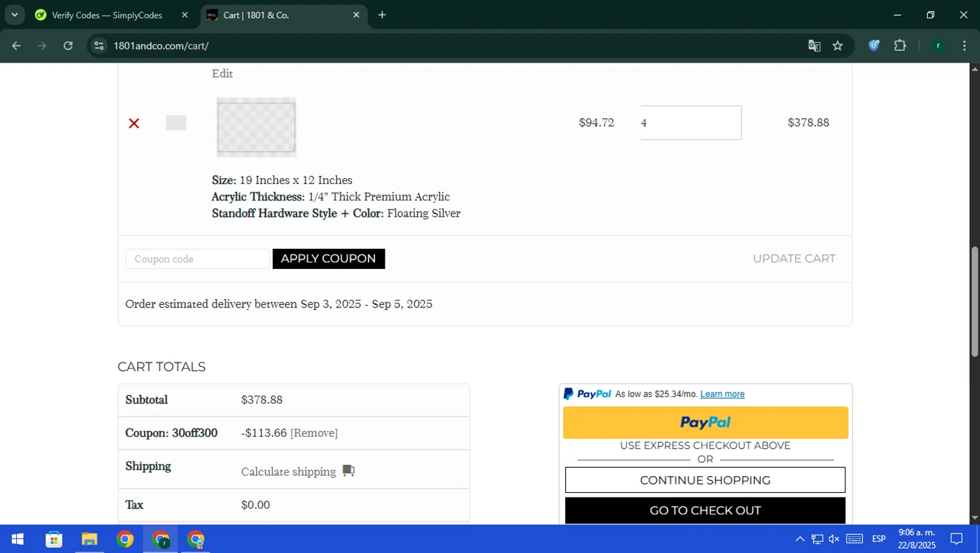The height and width of the screenshot is (553, 980).
Task: Open the Windows Start menu
Action: tap(18, 539)
